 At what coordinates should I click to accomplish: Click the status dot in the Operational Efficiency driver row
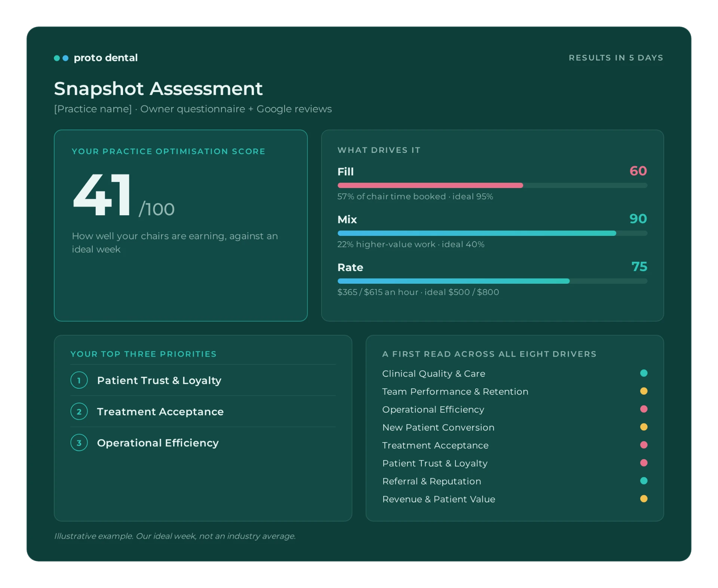pos(644,409)
